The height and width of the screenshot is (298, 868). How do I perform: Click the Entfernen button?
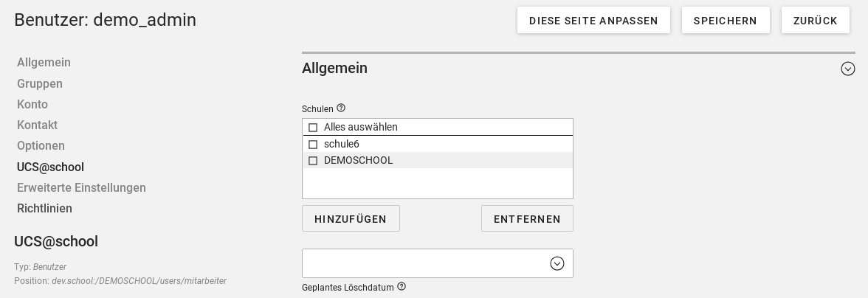tap(527, 219)
